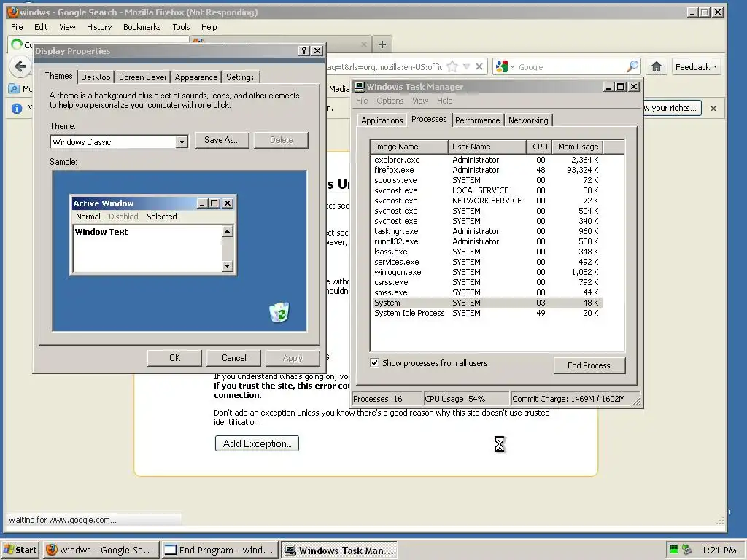The image size is (747, 560).
Task: Sort by User Name column header
Action: [x=487, y=147]
